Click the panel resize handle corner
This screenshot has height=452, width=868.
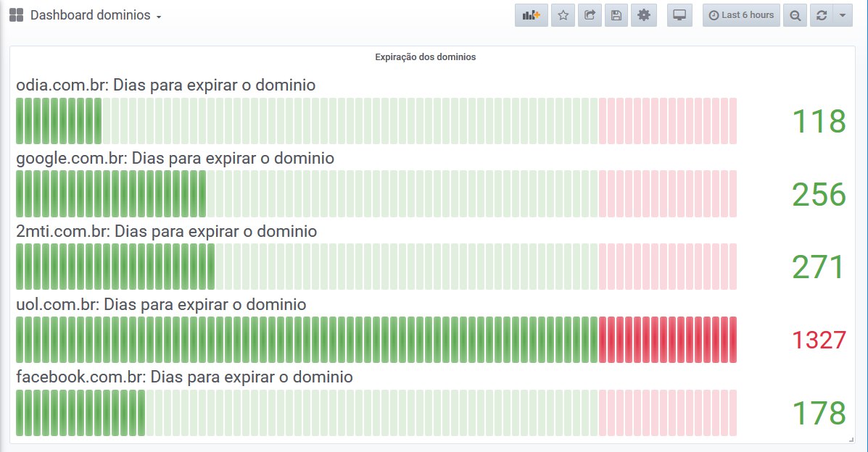point(851,440)
